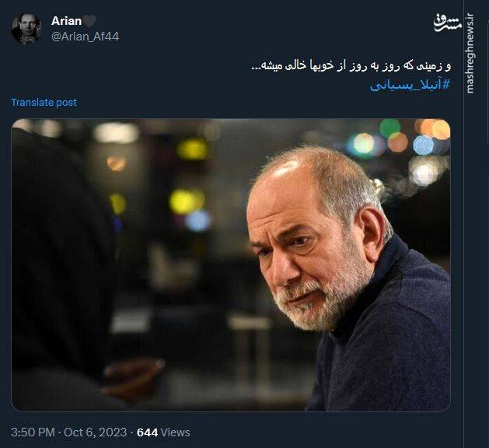This screenshot has width=489, height=448.
Task: Click the 3:50 PM timestamp
Action: pyautogui.click(x=33, y=432)
